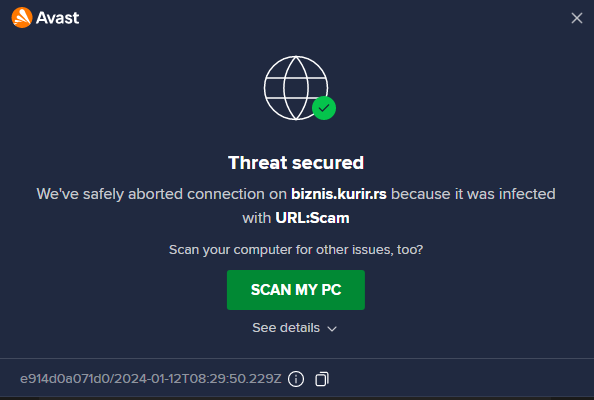
Task: Select the biznis.kurir.rs domain text
Action: (x=339, y=194)
